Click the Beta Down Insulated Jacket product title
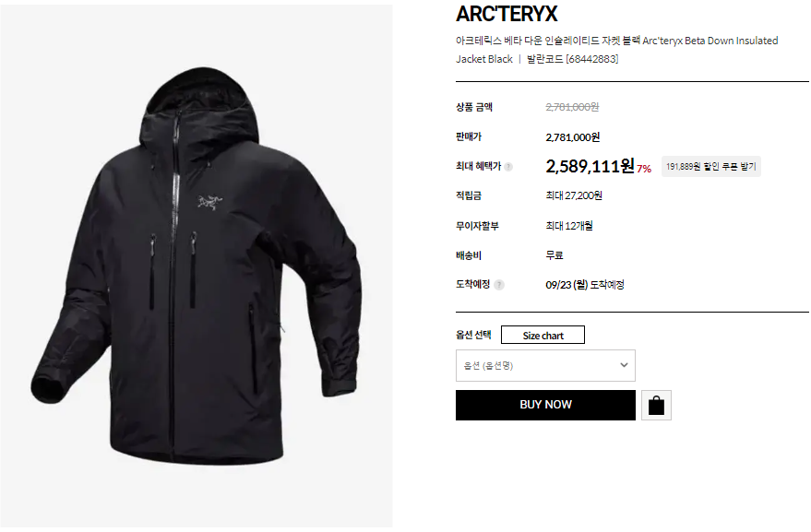Screen dimensions: 811x532 (x=616, y=50)
